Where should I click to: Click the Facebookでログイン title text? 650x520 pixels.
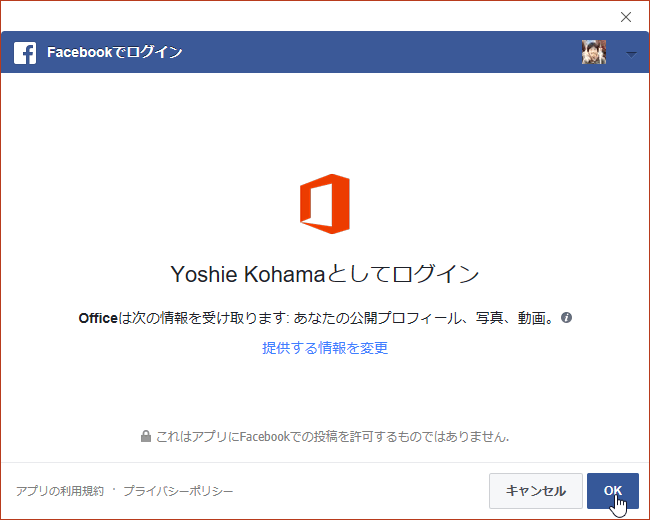114,52
